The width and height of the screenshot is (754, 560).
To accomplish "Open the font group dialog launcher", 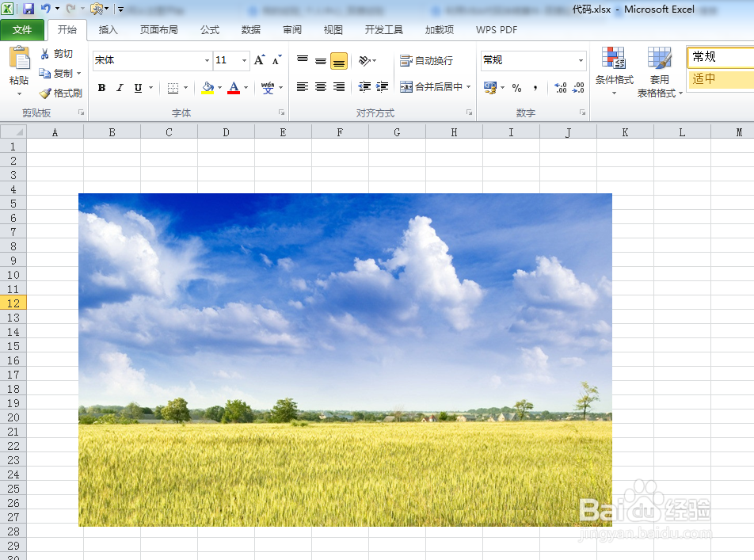I will 281,112.
